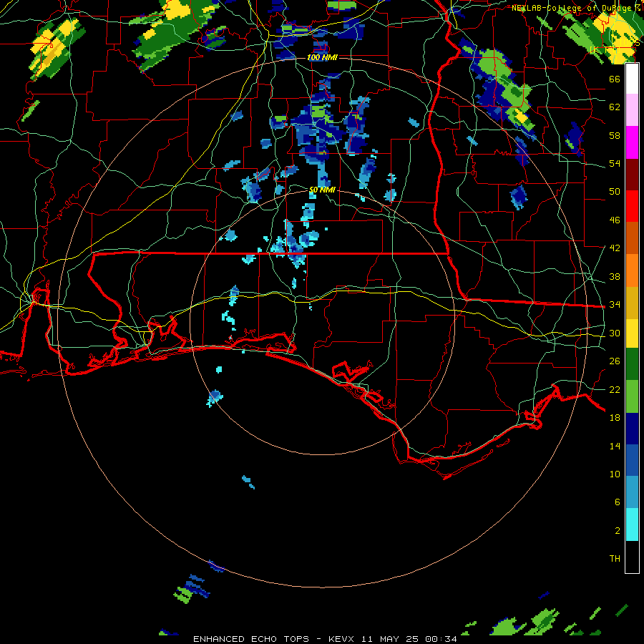Click the '42' legend value
644x644 pixels.
615,248
